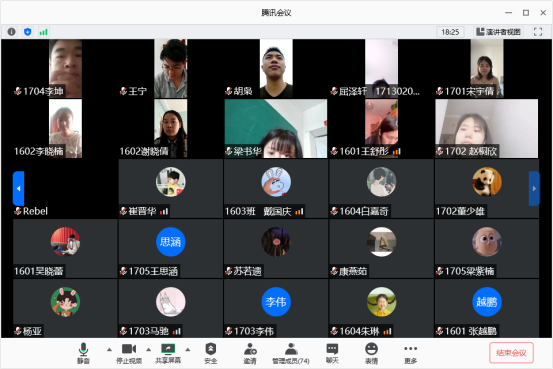This screenshot has width=553, height=369.
Task: Click the blue security shield status icon
Action: point(28,32)
